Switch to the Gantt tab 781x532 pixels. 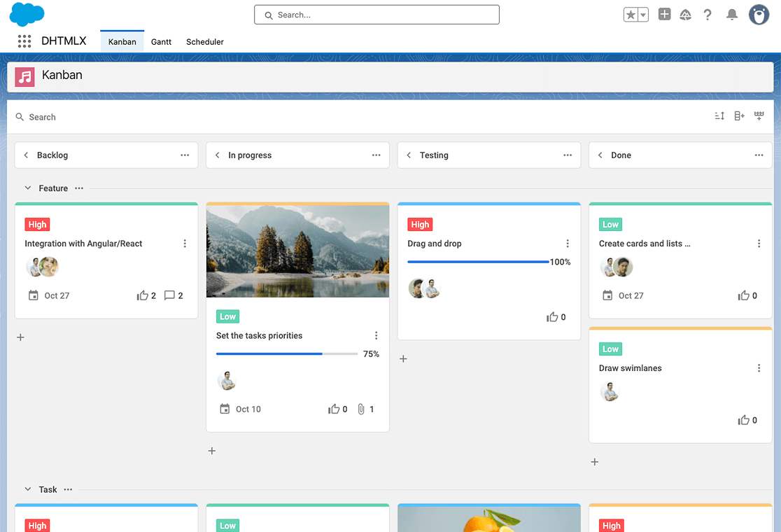click(161, 42)
